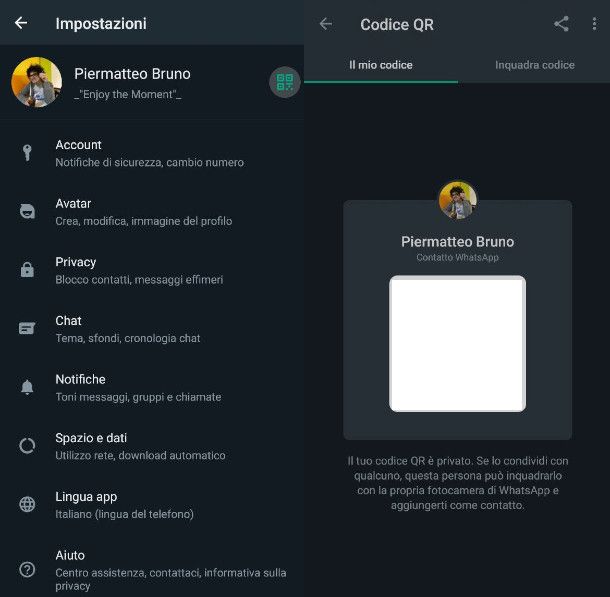Tap the white QR code box
The image size is (610, 597).
click(458, 343)
